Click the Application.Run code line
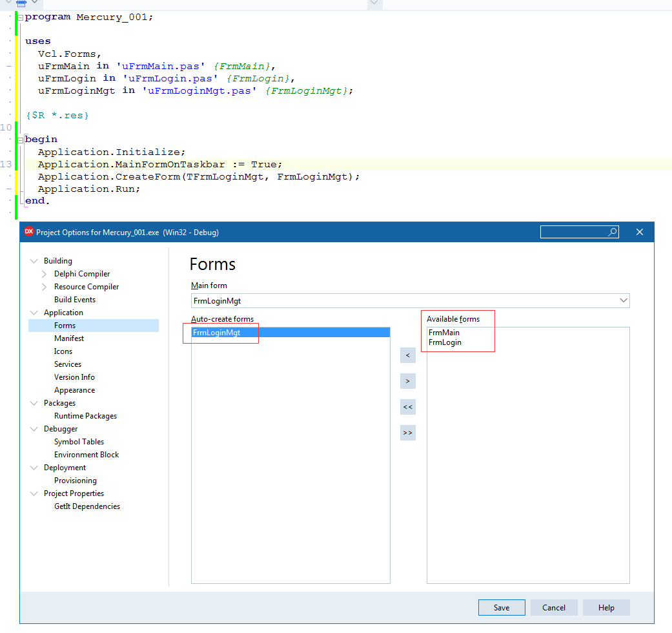 click(x=88, y=189)
